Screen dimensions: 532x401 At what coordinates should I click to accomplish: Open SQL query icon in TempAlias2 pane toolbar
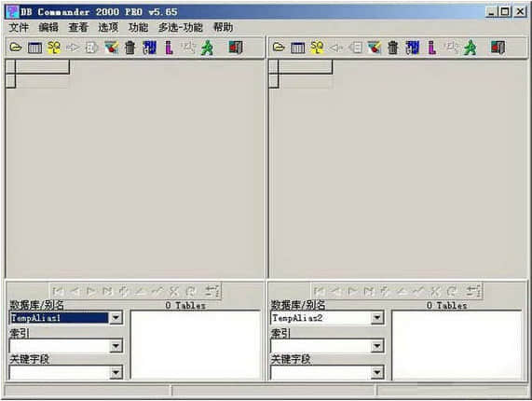(x=317, y=48)
